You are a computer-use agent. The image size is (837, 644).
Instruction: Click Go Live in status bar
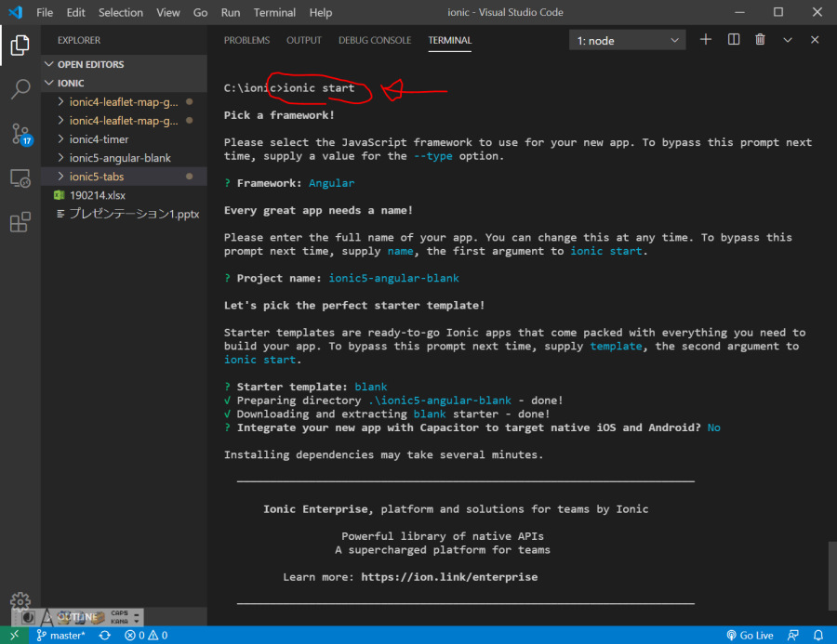coord(750,636)
